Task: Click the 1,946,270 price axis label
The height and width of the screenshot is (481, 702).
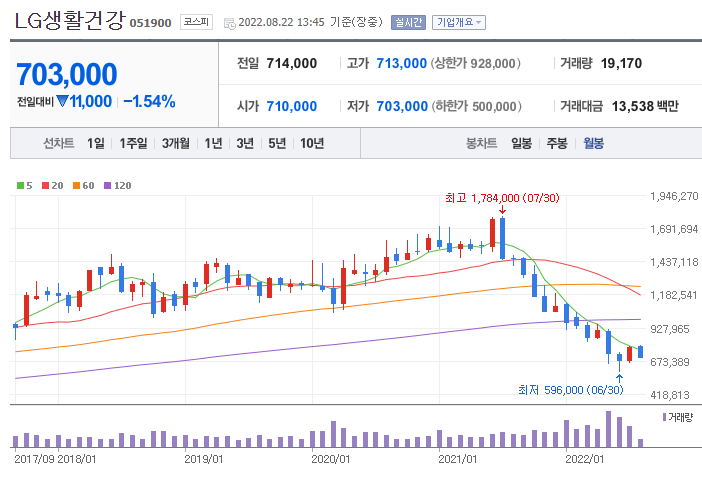Action: pos(674,196)
